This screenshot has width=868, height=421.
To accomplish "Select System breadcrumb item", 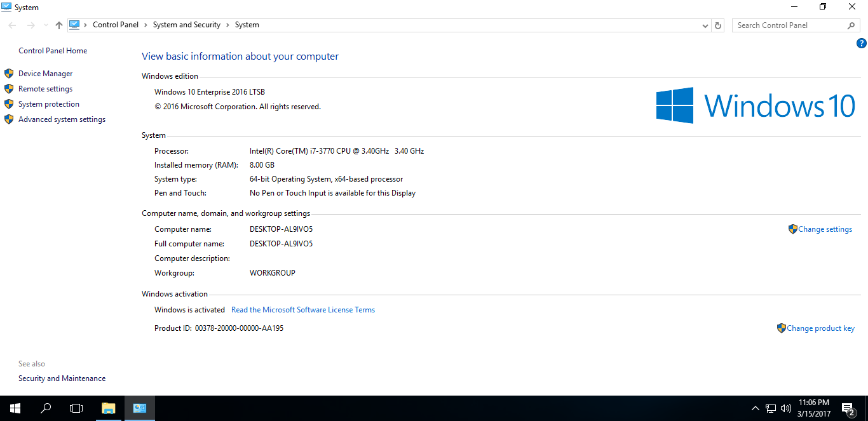I will point(247,25).
